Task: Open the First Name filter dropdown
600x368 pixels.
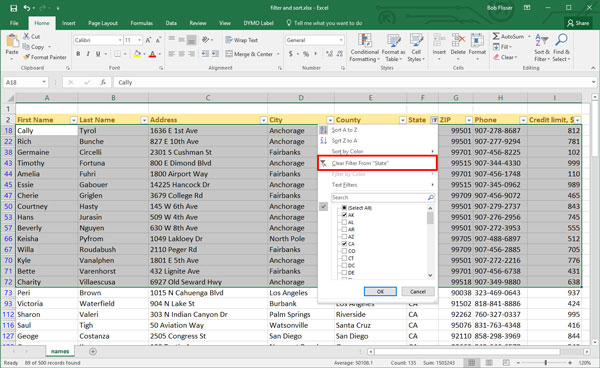Action: (73, 120)
